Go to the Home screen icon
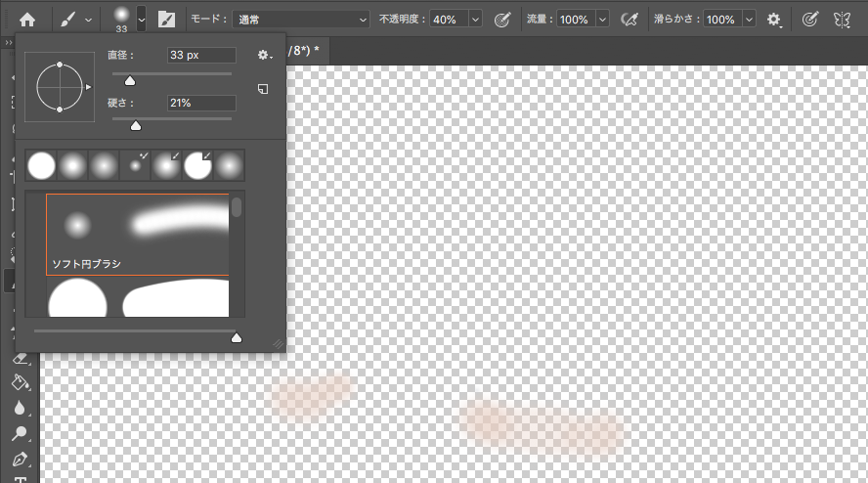 tap(27, 20)
